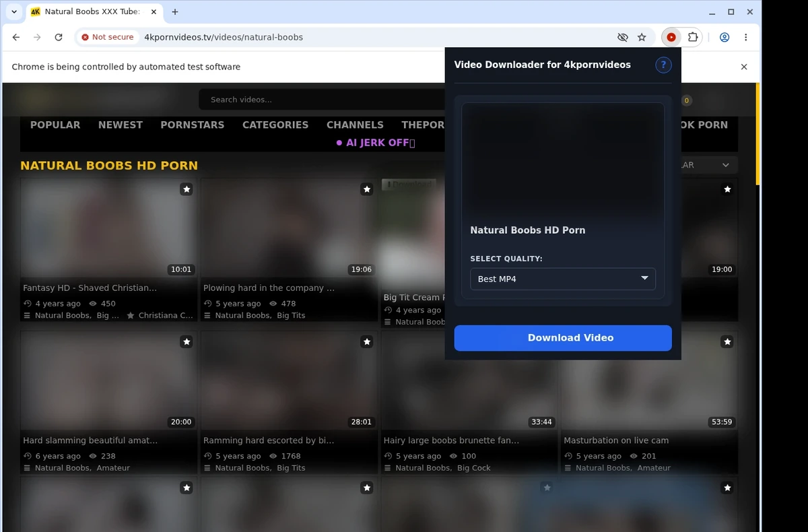Bookmark this page with the star icon
This screenshot has height=532, width=808.
point(642,37)
